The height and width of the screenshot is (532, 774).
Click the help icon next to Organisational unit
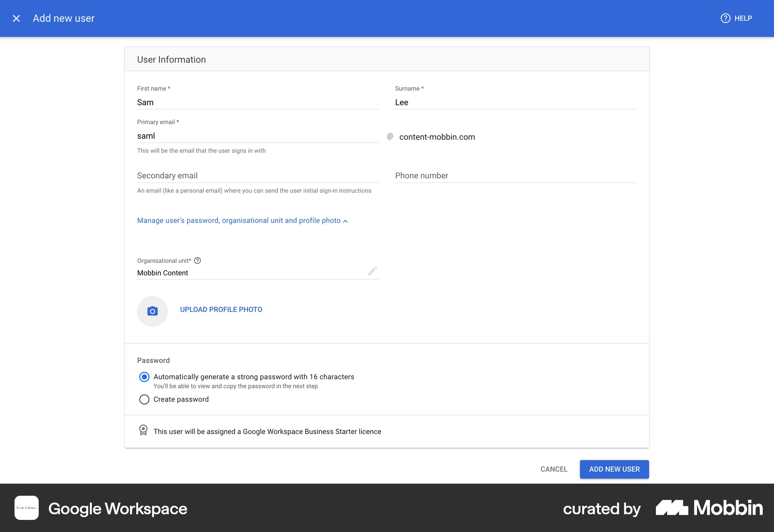coord(197,261)
